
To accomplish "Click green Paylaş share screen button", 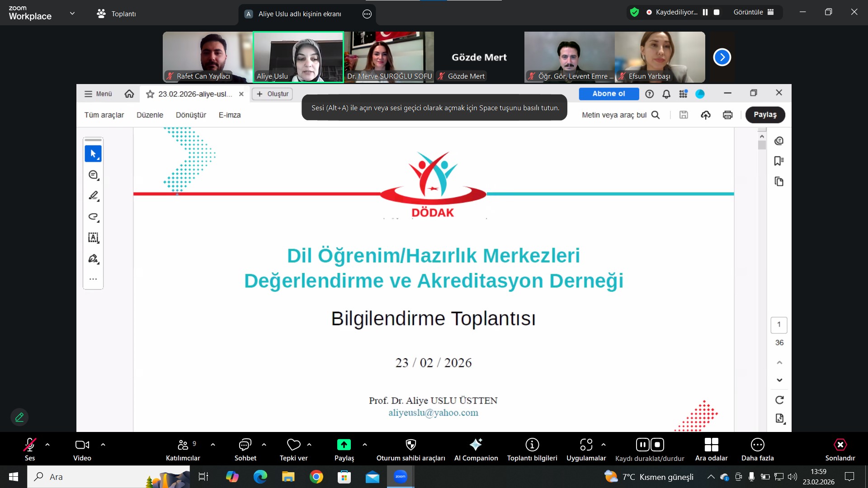I will pos(344,446).
